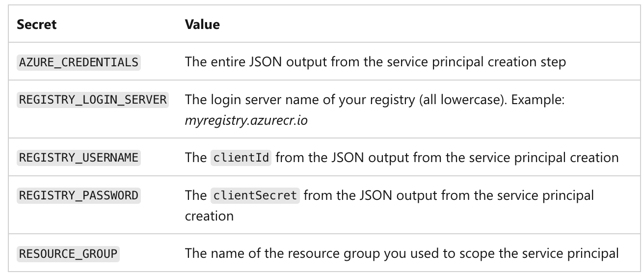Screen dimensions: 644x276
Task: Click the Value column header
Action: point(202,25)
